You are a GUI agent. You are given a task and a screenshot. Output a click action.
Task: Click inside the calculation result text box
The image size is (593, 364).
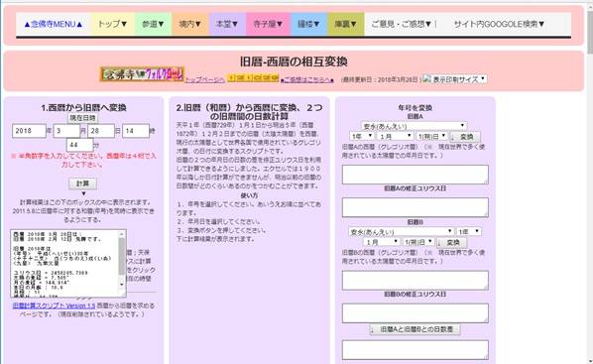pyautogui.click(x=64, y=264)
